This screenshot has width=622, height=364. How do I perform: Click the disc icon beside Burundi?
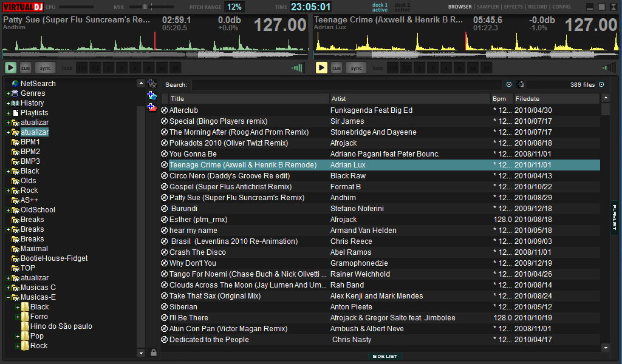164,208
